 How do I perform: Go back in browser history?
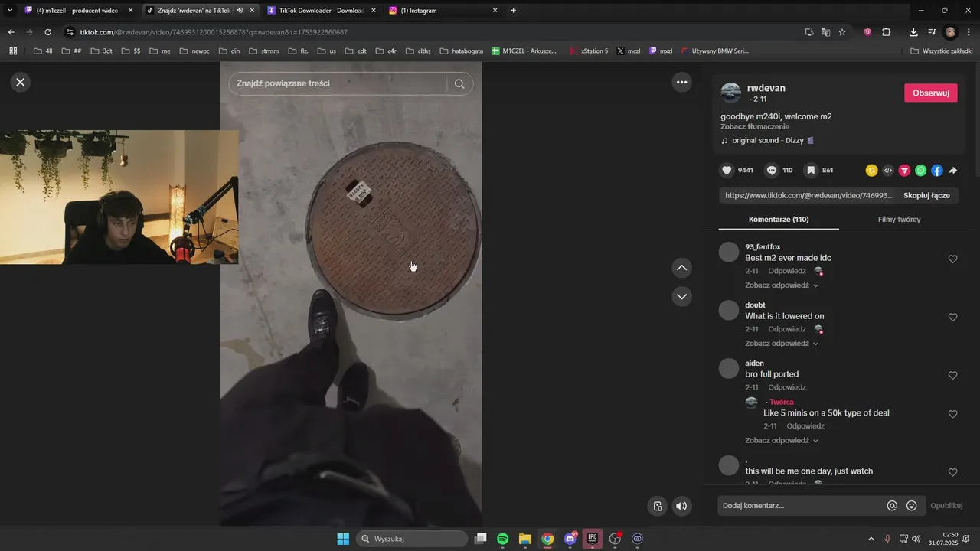point(11,32)
